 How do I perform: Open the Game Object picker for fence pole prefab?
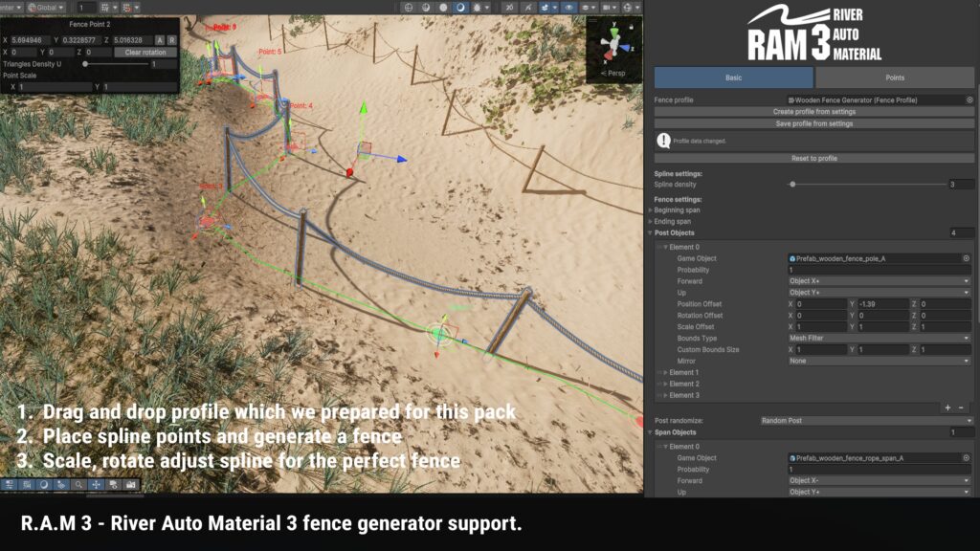[x=966, y=258]
